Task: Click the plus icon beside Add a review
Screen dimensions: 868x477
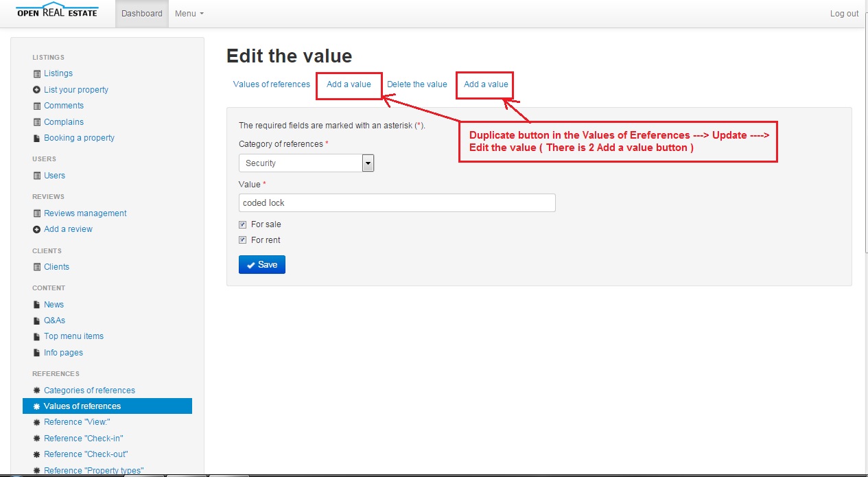Action: [x=37, y=229]
